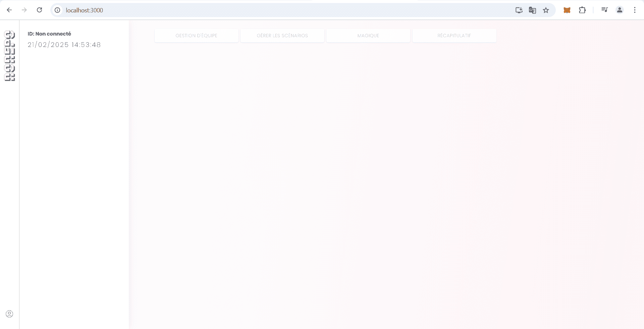This screenshot has height=329, width=644.
Task: Click the forward navigation arrow
Action: 24,10
